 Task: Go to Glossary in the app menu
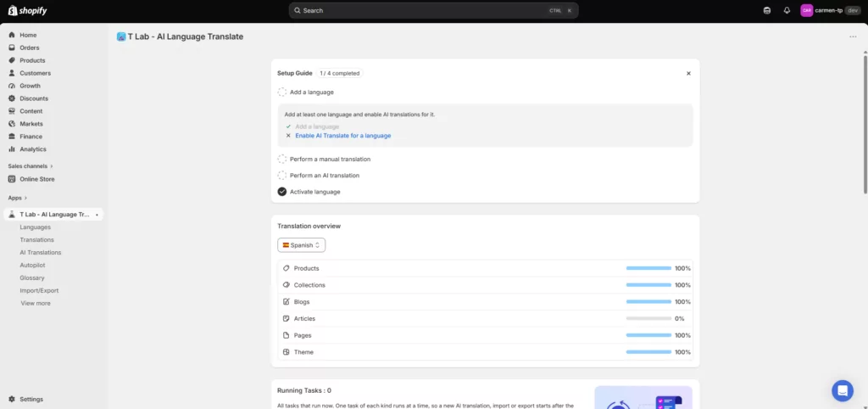(x=32, y=278)
